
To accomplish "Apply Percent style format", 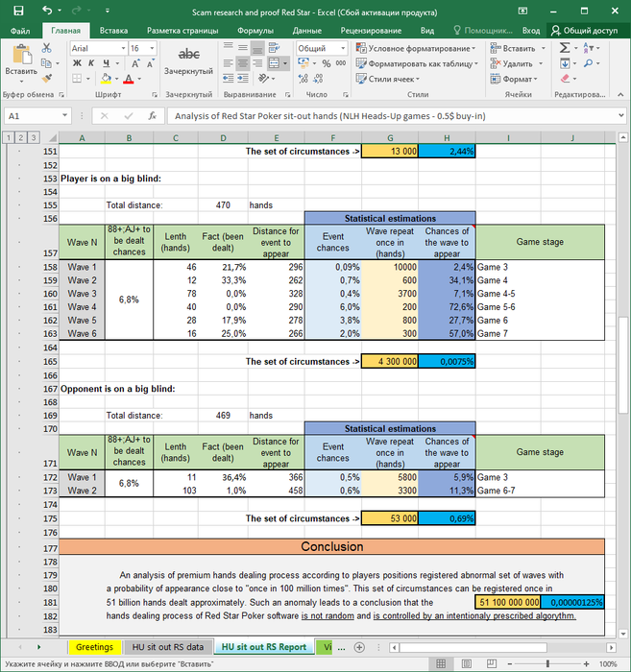I will click(x=327, y=63).
